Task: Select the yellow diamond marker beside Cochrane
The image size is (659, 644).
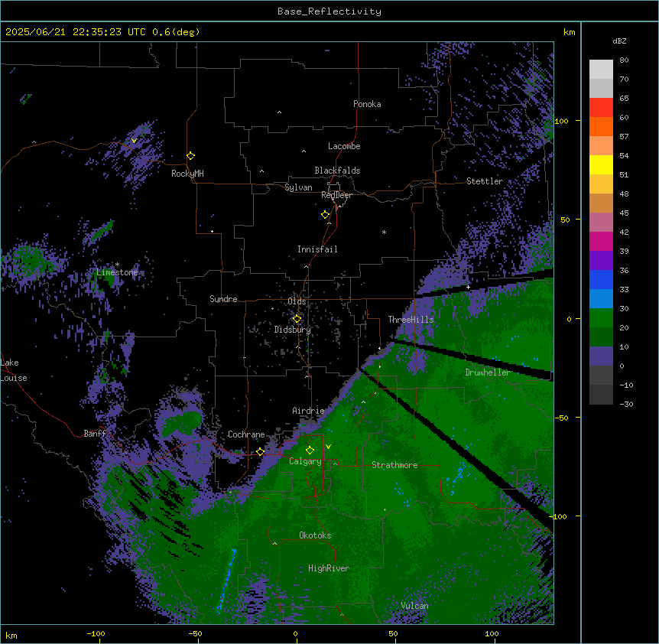Action: 260,452
